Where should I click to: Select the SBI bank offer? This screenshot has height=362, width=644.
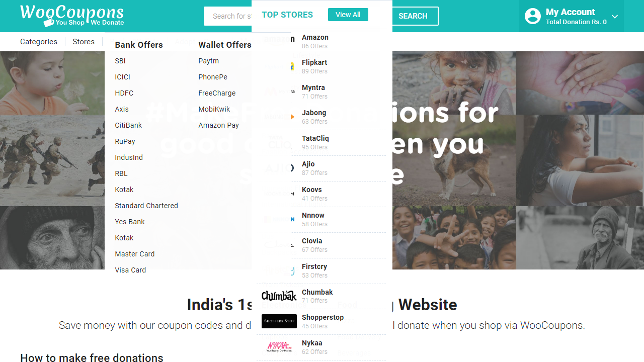120,61
